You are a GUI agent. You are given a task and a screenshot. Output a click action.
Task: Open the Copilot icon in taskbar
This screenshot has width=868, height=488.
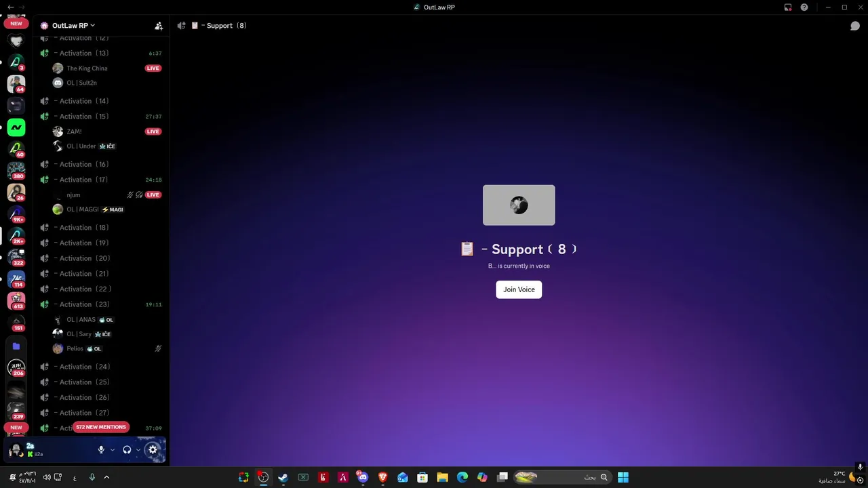coord(482,477)
